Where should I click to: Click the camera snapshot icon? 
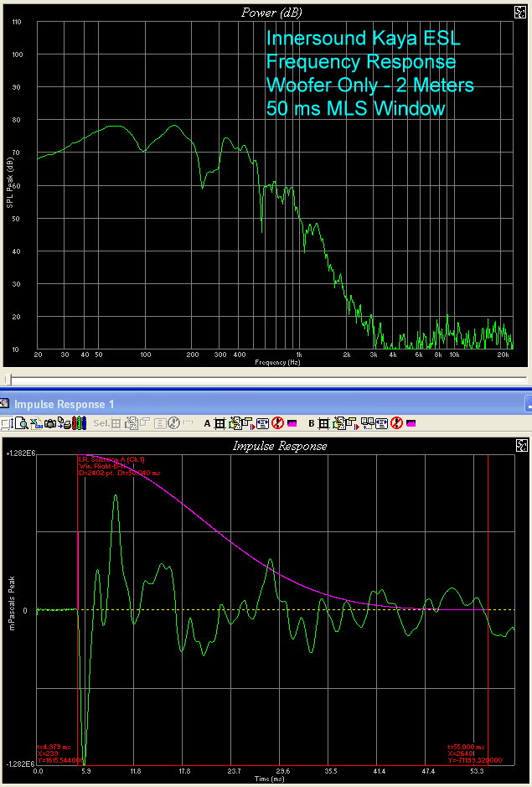pos(50,423)
